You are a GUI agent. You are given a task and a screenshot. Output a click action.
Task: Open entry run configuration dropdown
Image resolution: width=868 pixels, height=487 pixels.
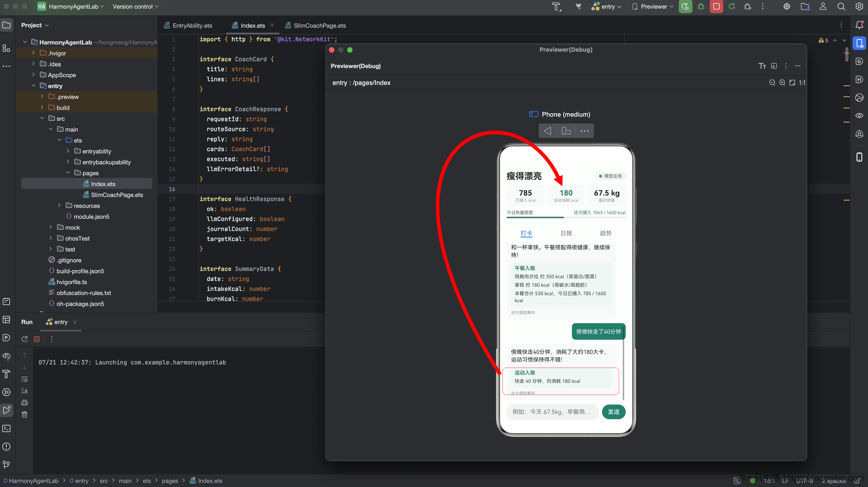pos(606,7)
